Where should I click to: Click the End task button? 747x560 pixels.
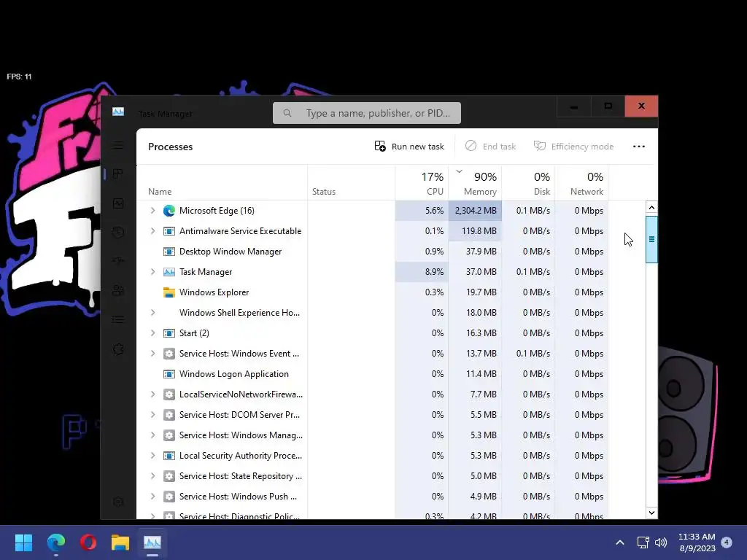pyautogui.click(x=490, y=146)
